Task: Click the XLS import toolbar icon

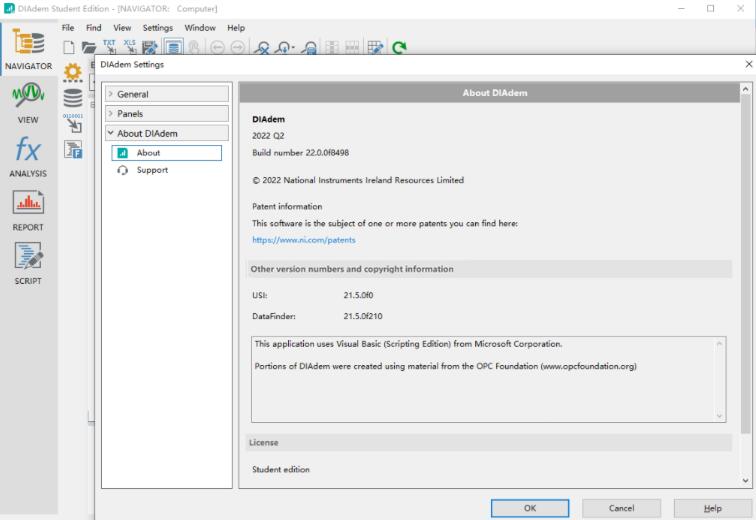Action: click(130, 47)
